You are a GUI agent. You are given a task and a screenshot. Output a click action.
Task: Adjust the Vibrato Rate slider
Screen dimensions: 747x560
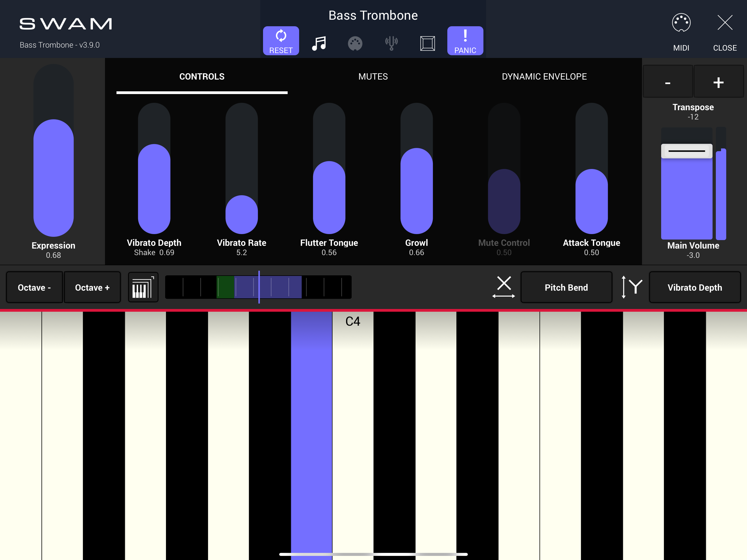pyautogui.click(x=241, y=168)
